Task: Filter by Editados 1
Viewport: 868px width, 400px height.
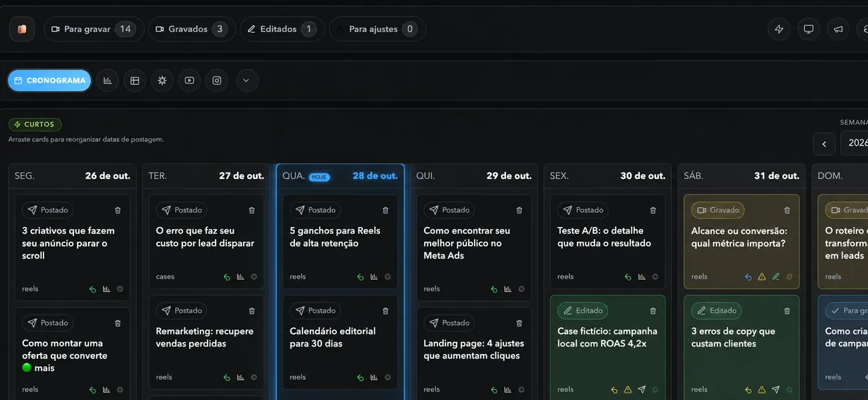Action: pyautogui.click(x=282, y=29)
